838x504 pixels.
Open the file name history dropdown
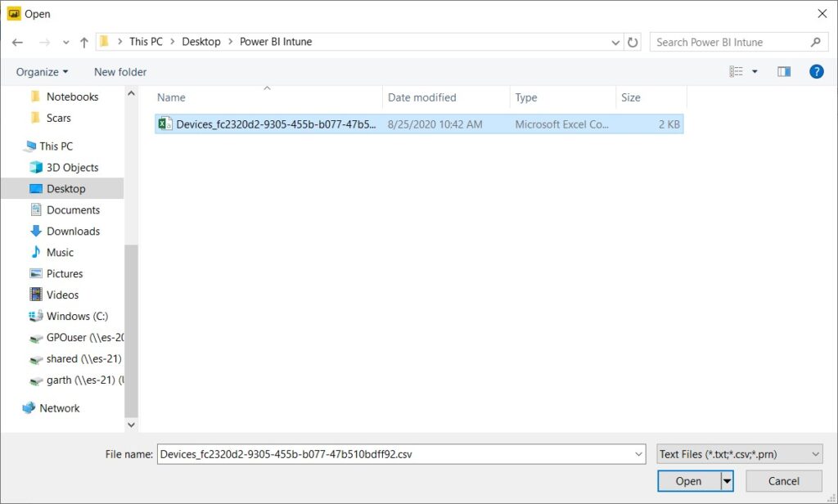pyautogui.click(x=639, y=453)
